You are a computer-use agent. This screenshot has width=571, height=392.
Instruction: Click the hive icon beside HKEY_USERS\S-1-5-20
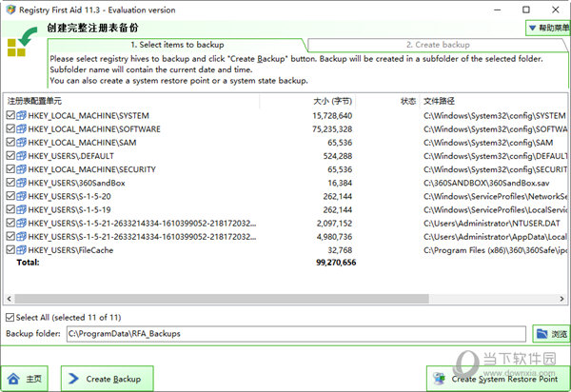[22, 196]
